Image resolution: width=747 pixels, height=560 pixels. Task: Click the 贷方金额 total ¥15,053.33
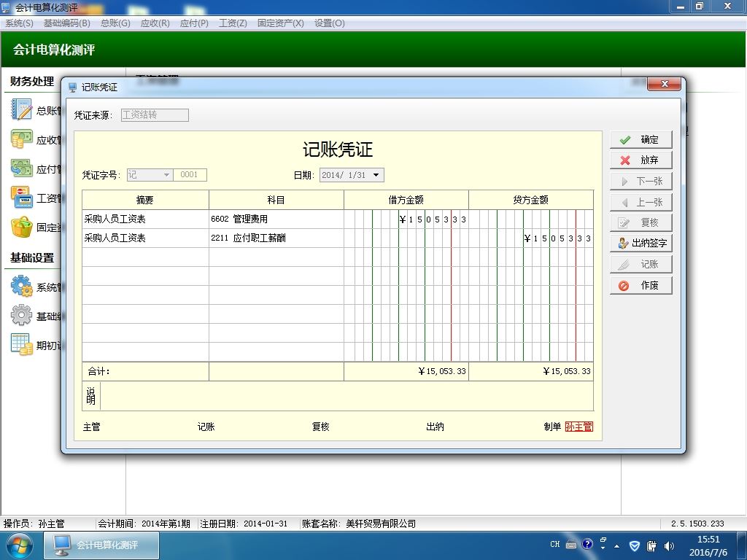pyautogui.click(x=531, y=371)
